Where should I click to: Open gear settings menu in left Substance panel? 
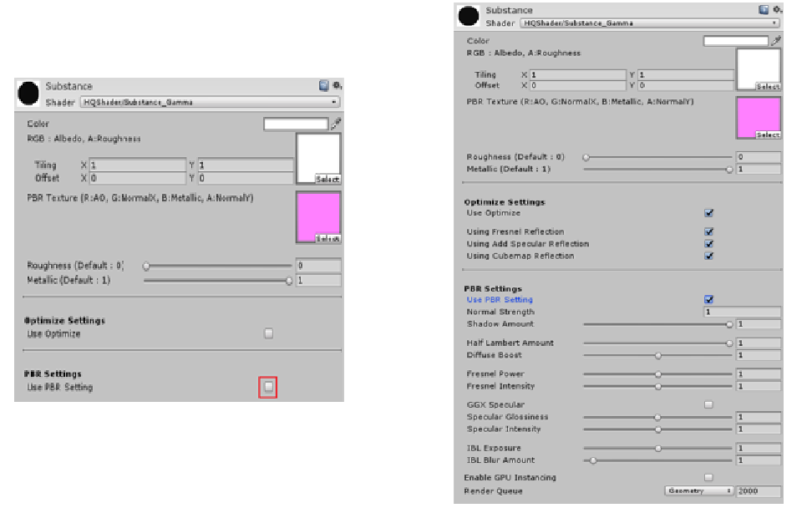point(337,85)
